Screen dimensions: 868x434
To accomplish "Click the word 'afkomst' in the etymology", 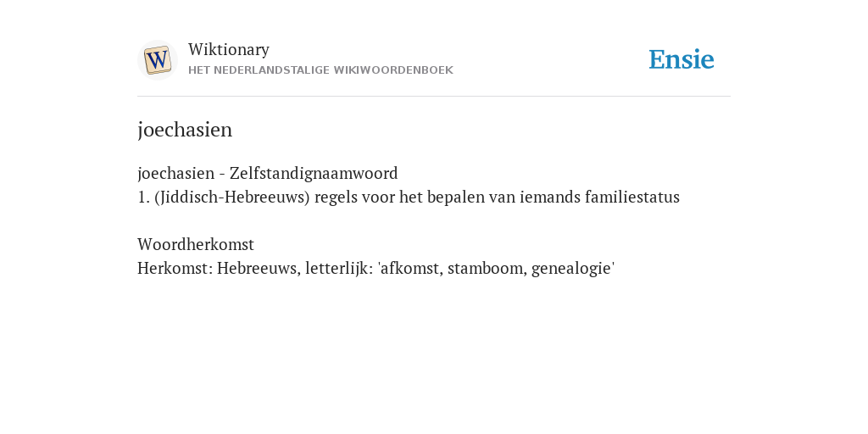I will click(x=411, y=268).
